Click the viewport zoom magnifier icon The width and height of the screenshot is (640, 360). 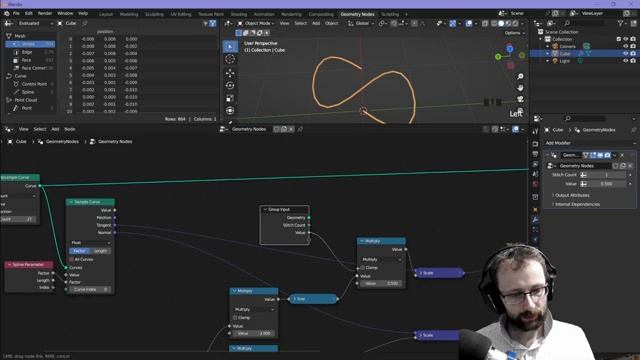coord(520,77)
